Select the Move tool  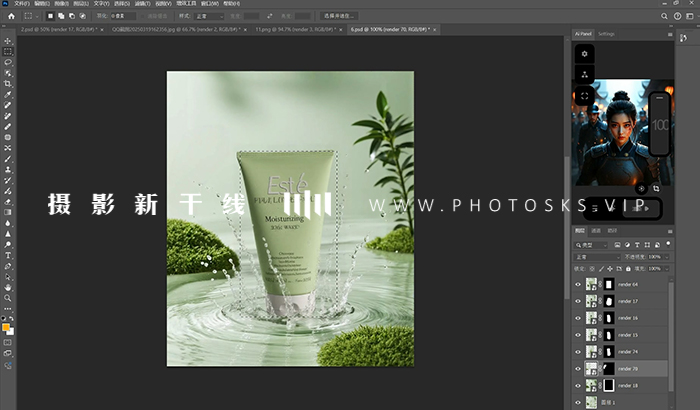[8, 41]
